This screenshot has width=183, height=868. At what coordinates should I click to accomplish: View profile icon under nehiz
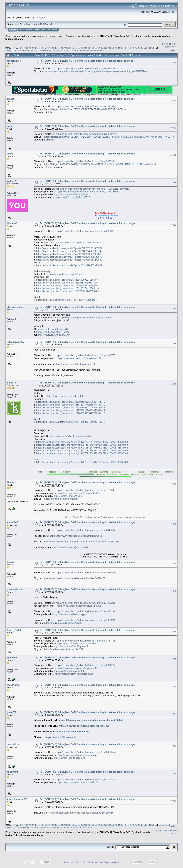tap(9, 148)
